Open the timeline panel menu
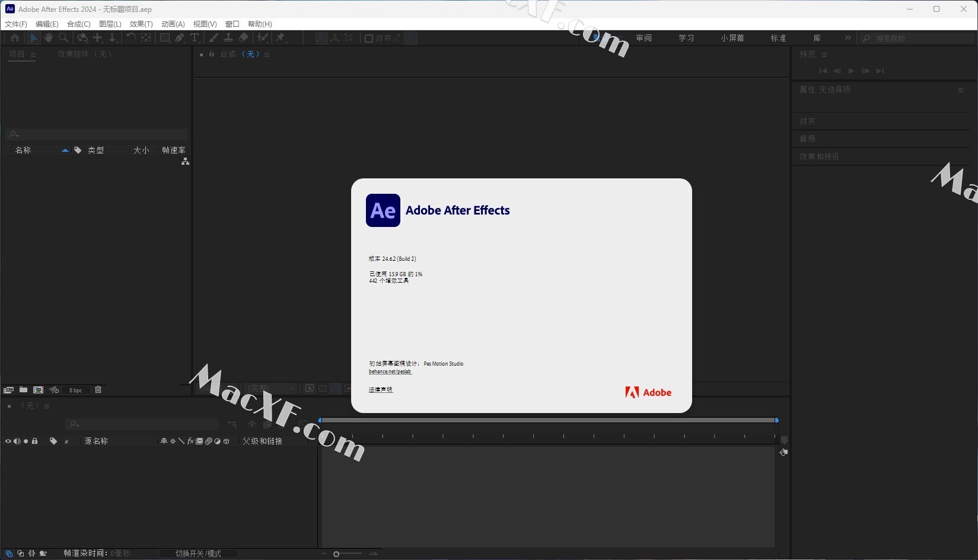 [x=47, y=406]
